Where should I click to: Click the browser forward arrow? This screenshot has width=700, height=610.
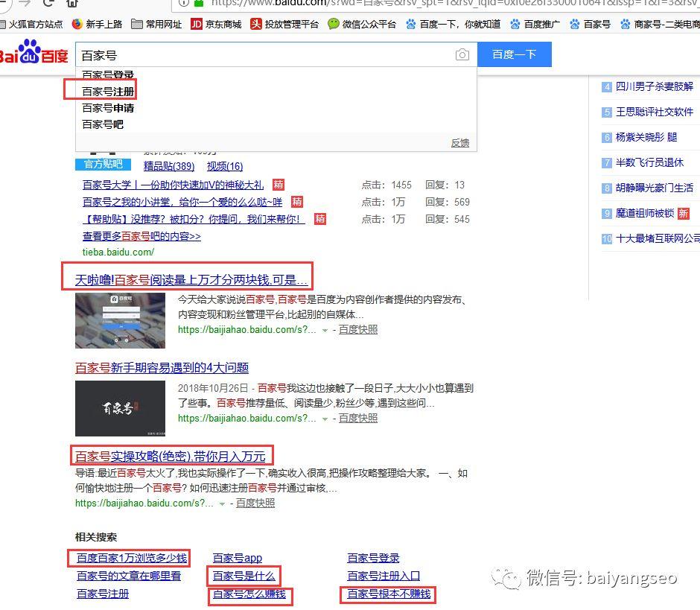[25, 3]
